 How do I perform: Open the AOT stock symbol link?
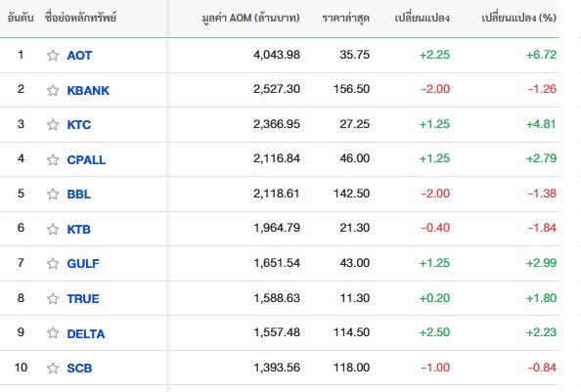79,56
